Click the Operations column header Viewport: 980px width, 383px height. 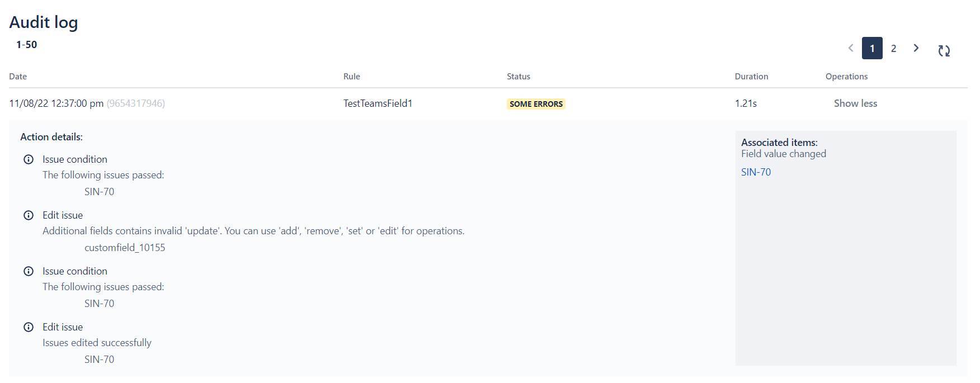846,77
